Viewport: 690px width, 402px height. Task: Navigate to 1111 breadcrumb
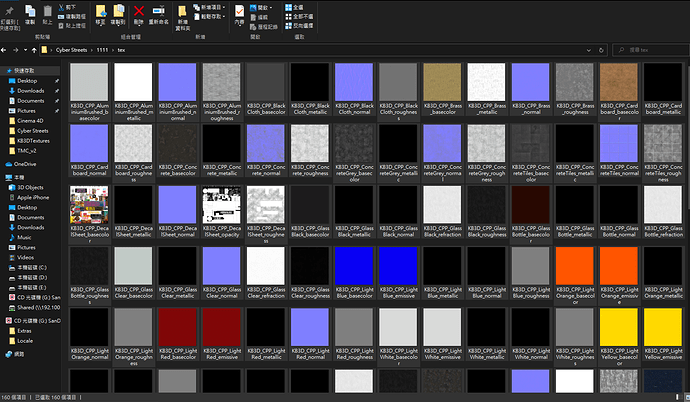tap(102, 50)
